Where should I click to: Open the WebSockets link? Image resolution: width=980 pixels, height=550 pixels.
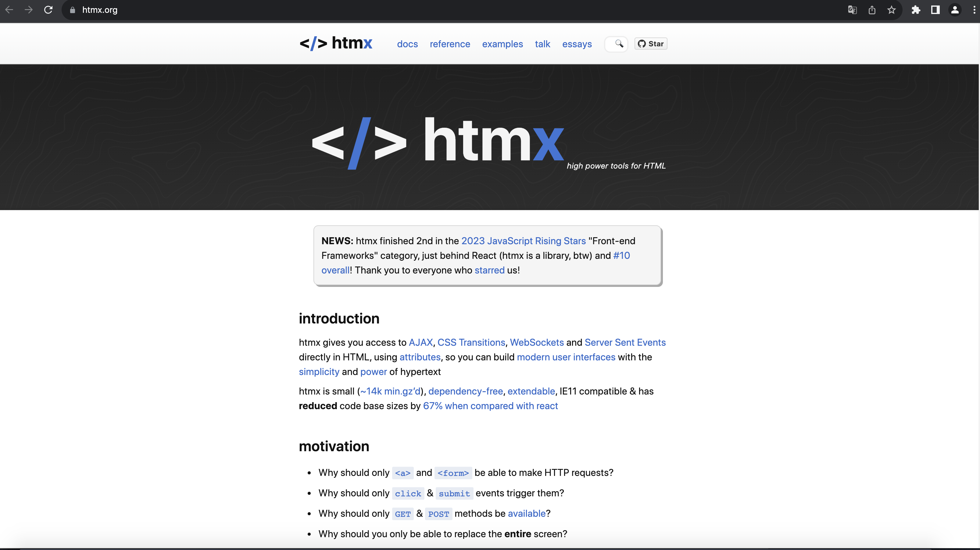tap(536, 342)
